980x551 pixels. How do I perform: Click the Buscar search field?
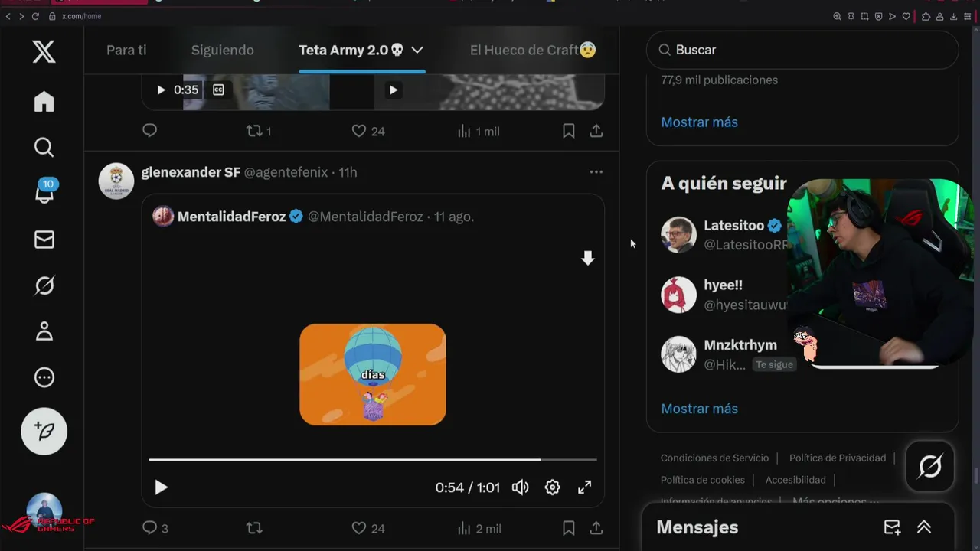click(x=802, y=50)
